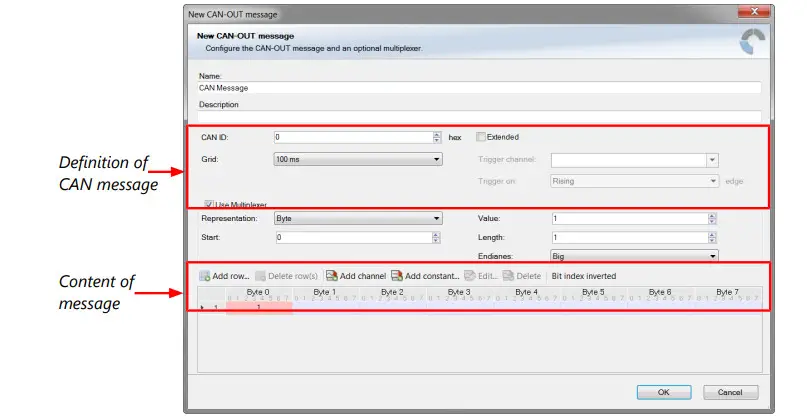Click the greyed Edit icon
This screenshot has height=417, width=807.
tap(470, 276)
